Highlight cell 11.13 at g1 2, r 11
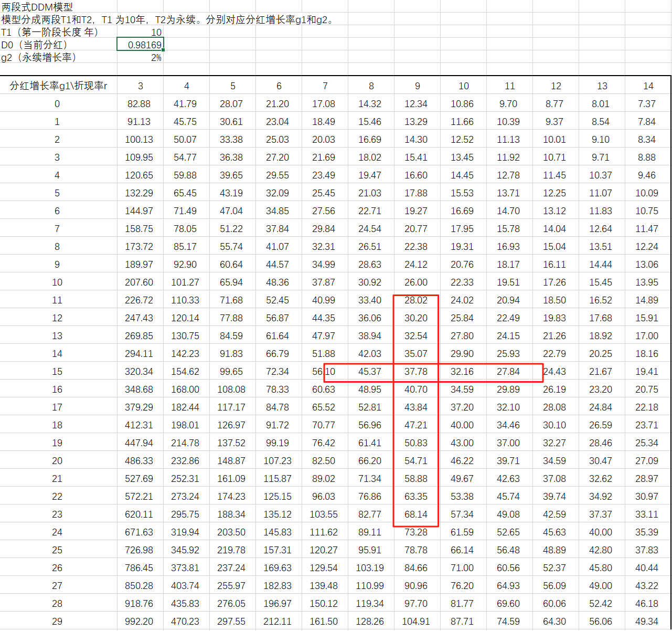The image size is (672, 631). (510, 139)
